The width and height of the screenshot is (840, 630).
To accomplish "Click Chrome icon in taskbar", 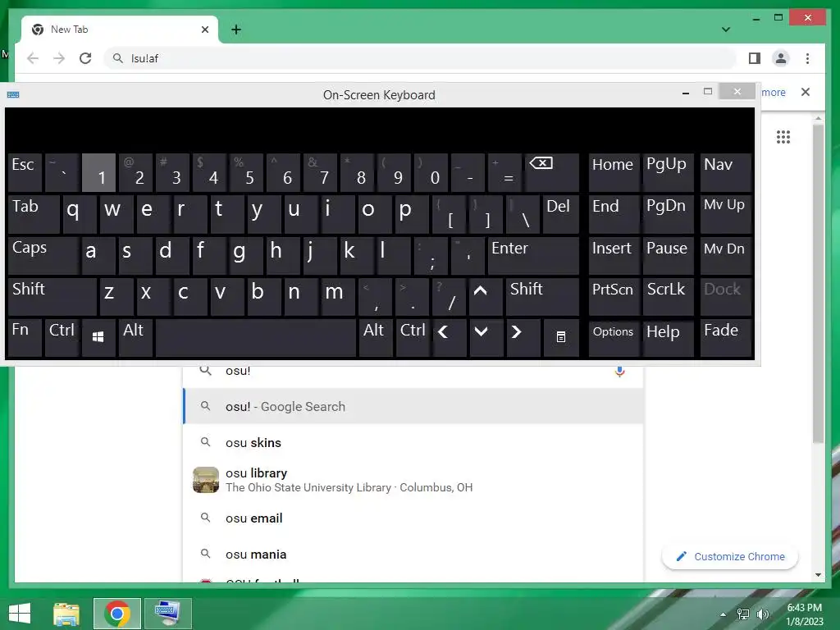I will pyautogui.click(x=117, y=614).
